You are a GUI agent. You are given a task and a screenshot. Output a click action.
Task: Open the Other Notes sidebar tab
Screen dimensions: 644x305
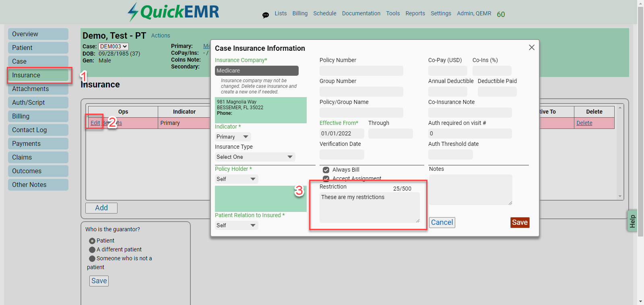coord(38,185)
